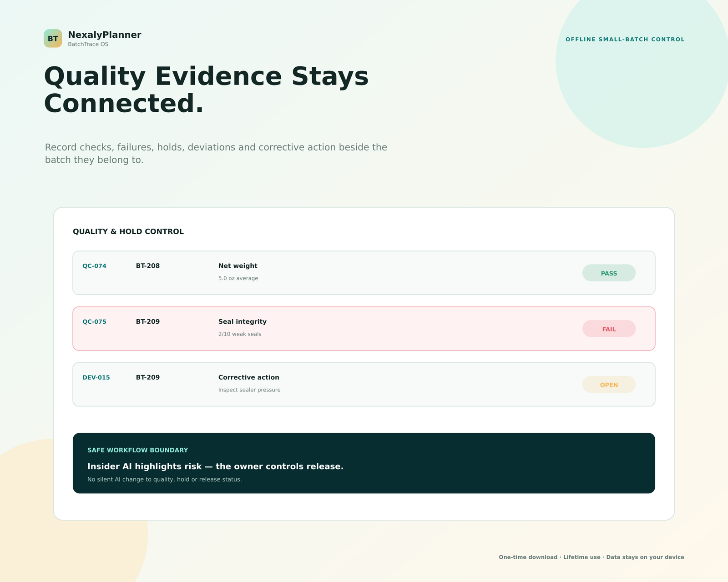Click the Inspect sealer pressure detail

(x=249, y=390)
